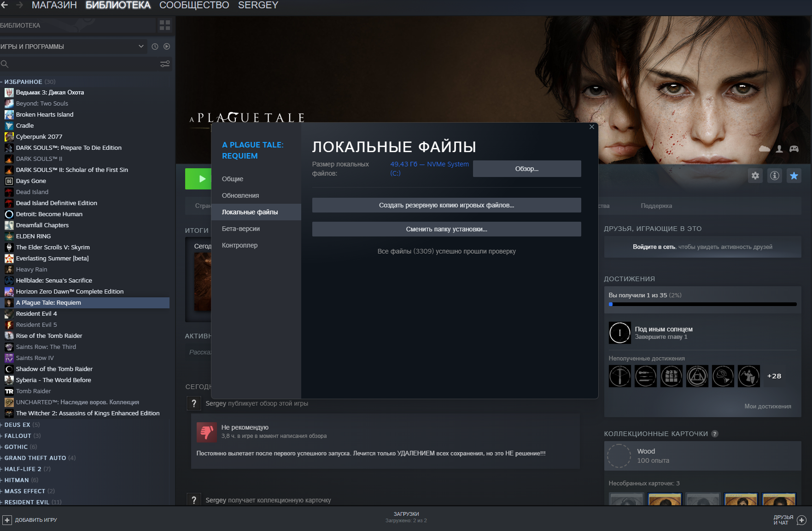Click the 'Добавить игру' button

pos(30,520)
